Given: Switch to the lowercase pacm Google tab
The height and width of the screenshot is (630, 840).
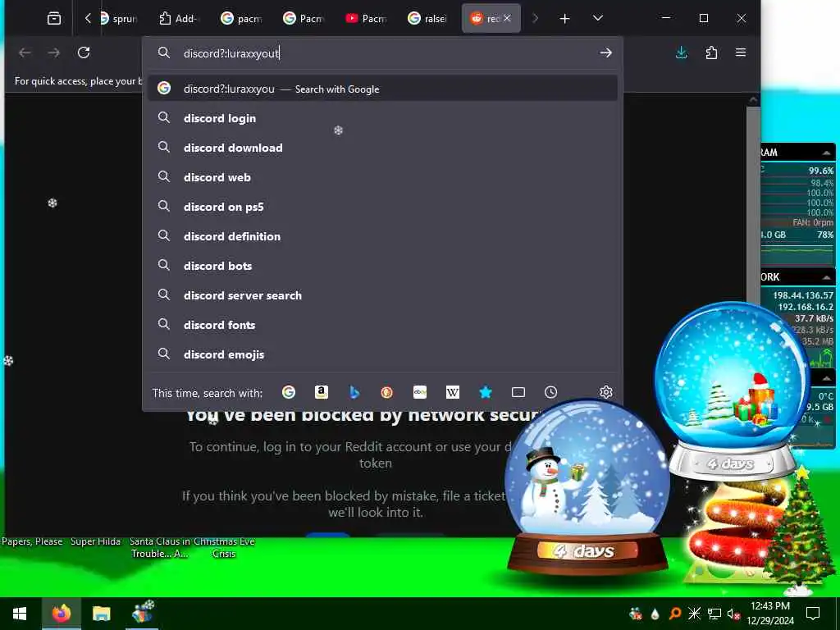Looking at the screenshot, I should point(242,19).
